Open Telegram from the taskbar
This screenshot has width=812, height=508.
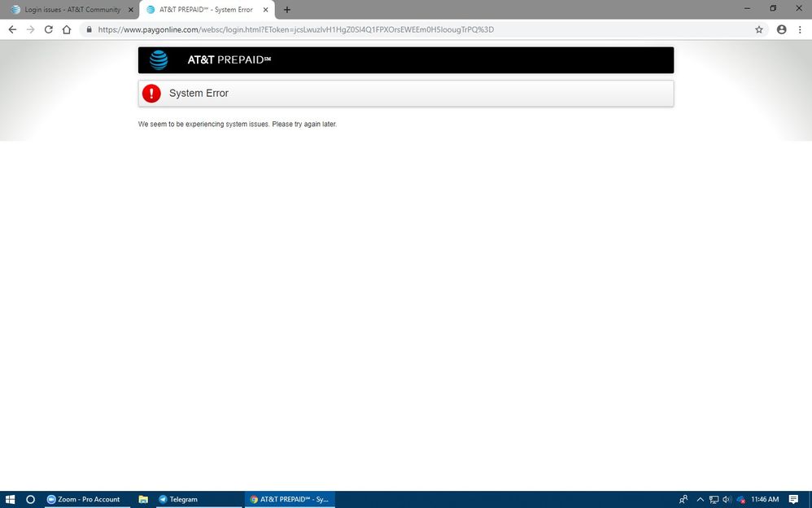[x=183, y=499]
